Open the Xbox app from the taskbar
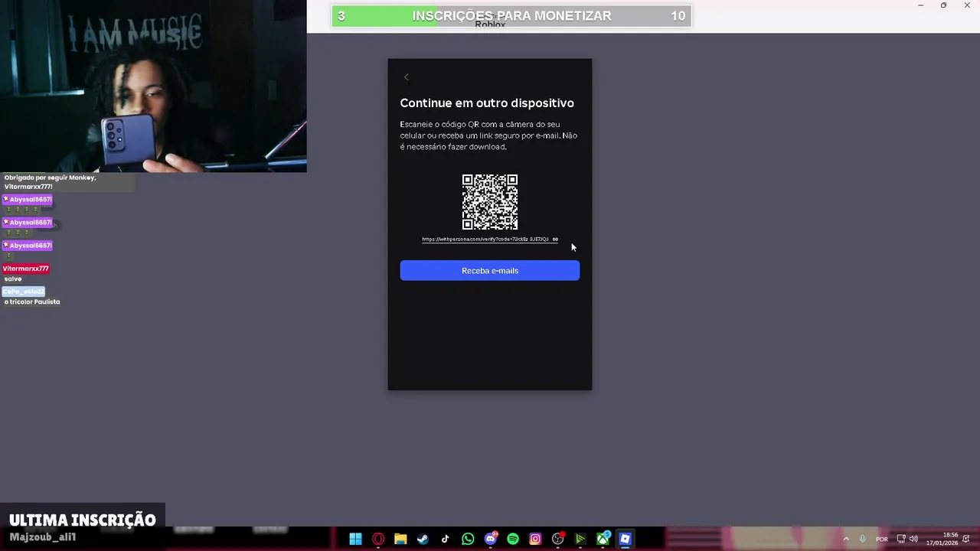 click(603, 539)
